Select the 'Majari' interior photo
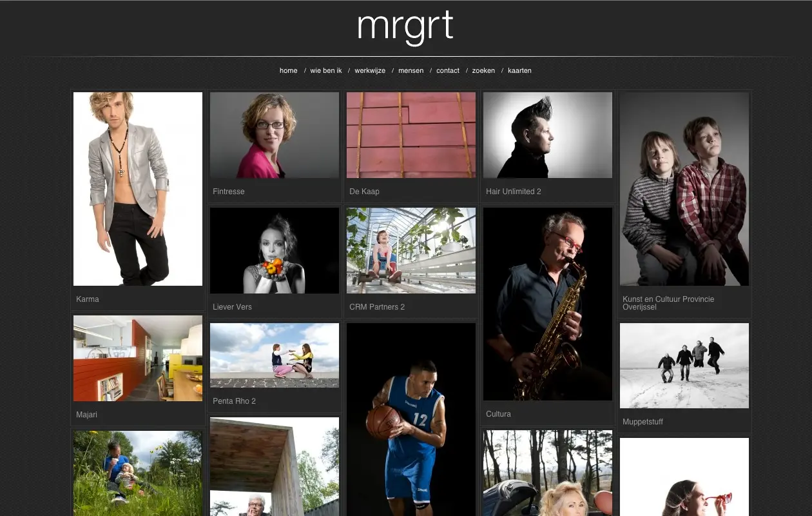Viewport: 812px width, 516px height. click(138, 358)
